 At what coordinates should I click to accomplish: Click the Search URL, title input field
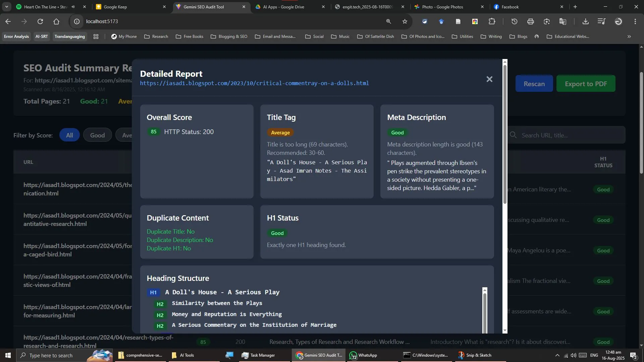click(x=570, y=135)
